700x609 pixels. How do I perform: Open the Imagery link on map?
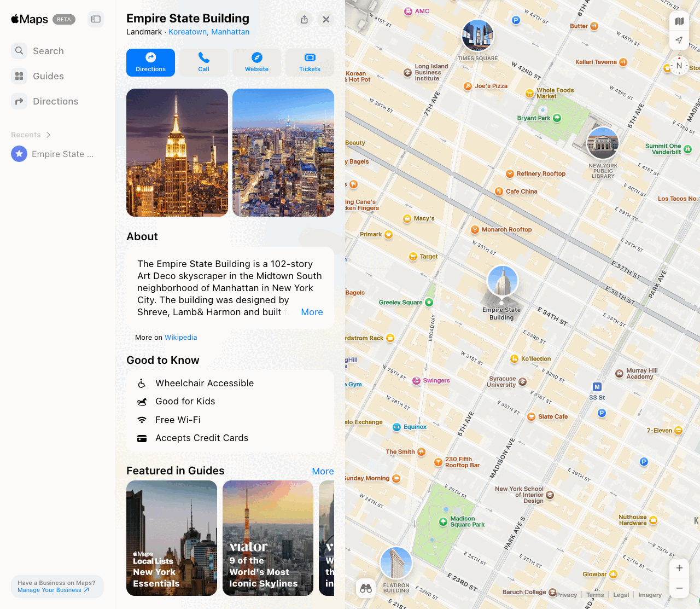point(650,595)
